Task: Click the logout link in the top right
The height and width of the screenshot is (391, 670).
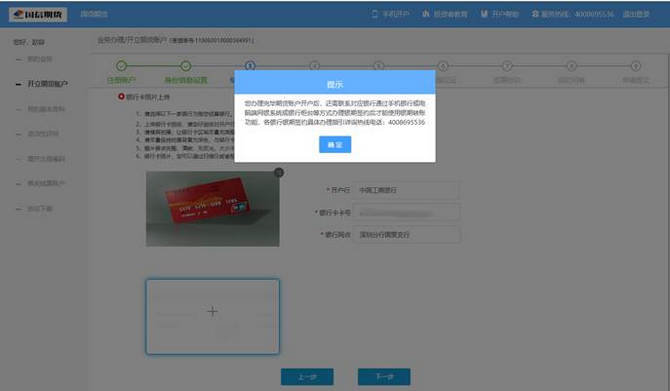Action: pos(636,14)
